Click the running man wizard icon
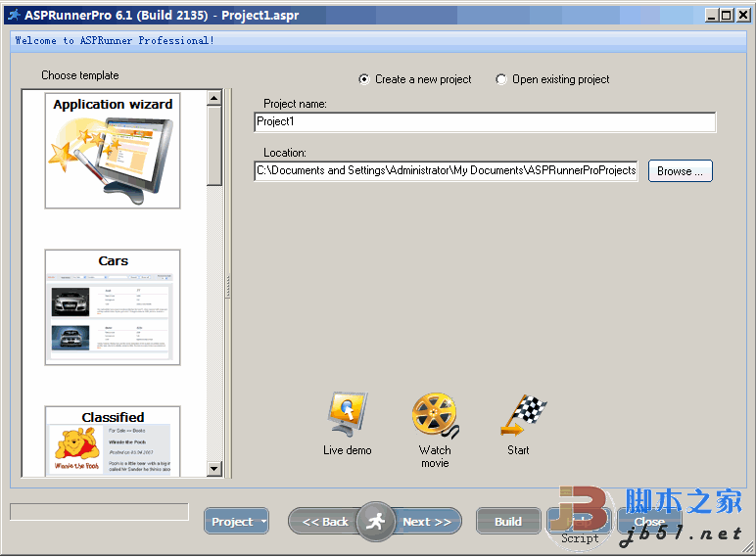 coord(375,522)
